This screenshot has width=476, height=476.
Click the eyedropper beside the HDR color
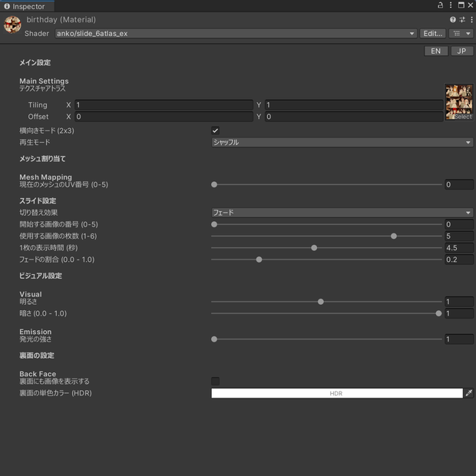469,393
